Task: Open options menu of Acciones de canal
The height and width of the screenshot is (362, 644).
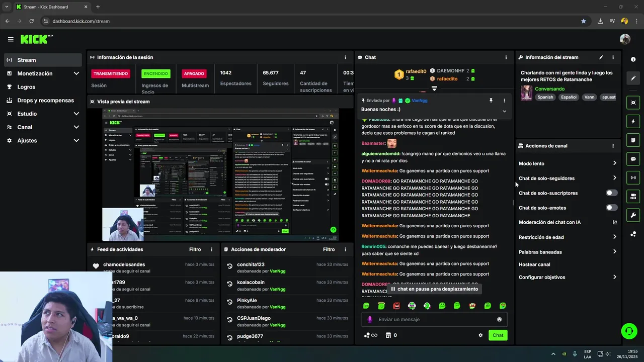Action: point(613,146)
